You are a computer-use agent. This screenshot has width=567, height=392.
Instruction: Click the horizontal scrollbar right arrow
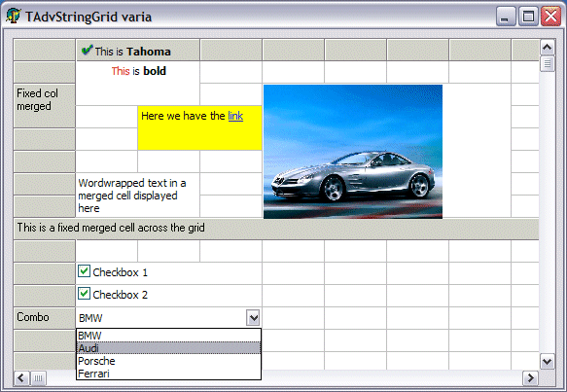click(x=530, y=378)
